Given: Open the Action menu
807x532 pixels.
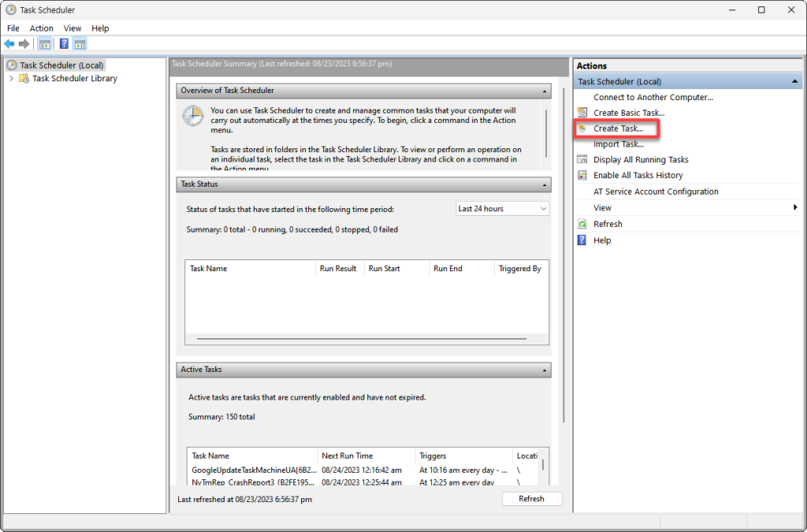Looking at the screenshot, I should tap(42, 28).
